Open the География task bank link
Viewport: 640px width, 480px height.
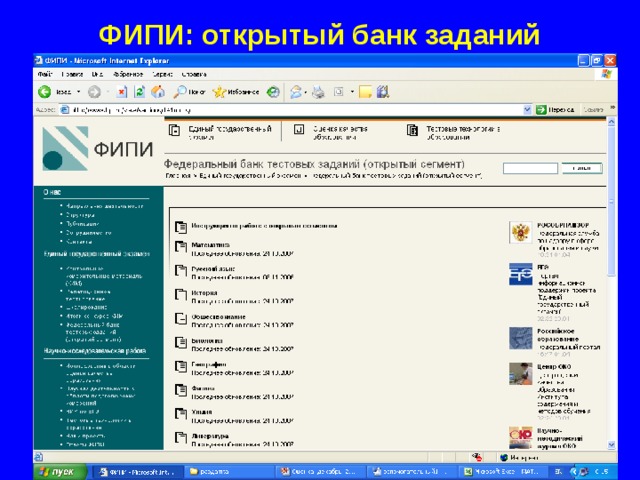pyautogui.click(x=209, y=364)
